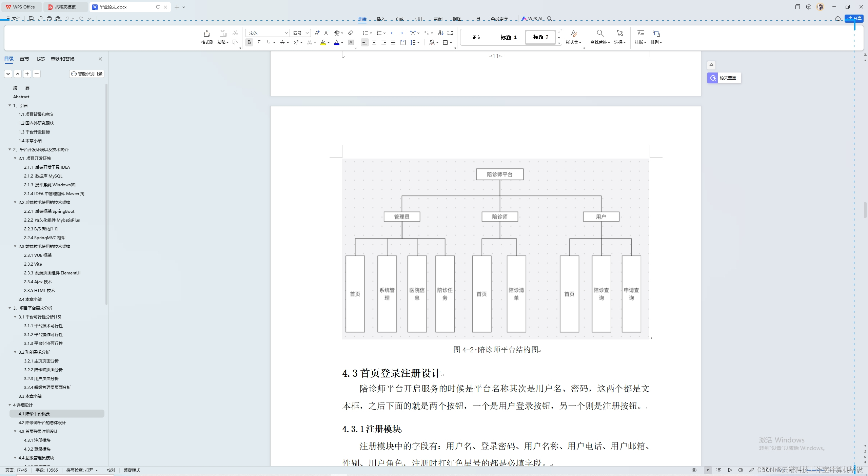
Task: Open the font name dropdown 宋体
Action: point(286,33)
